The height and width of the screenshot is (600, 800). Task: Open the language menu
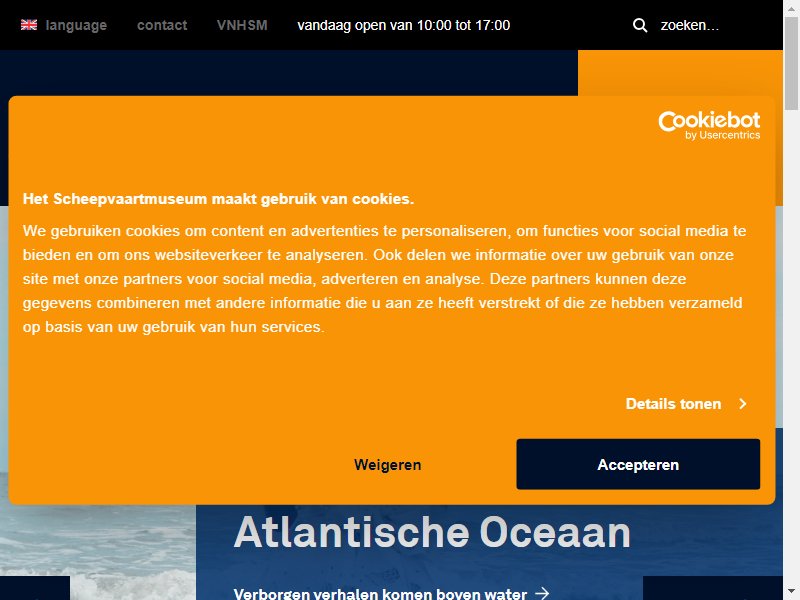(x=76, y=25)
